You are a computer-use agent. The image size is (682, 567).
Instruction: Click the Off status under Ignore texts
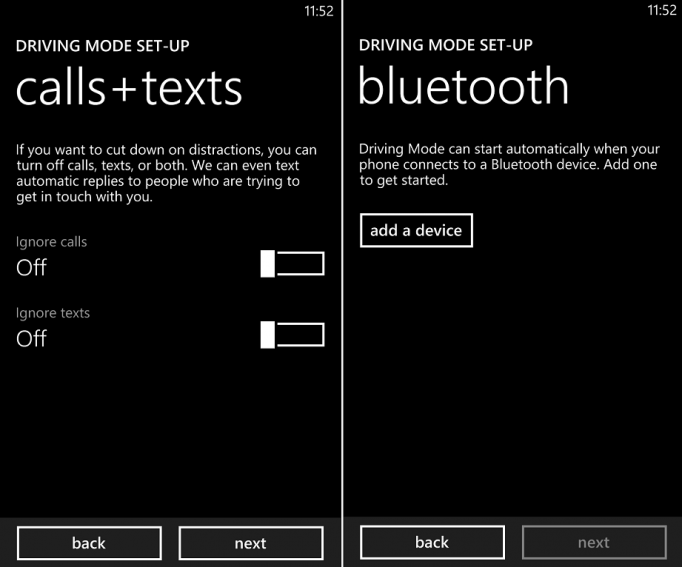coord(31,338)
